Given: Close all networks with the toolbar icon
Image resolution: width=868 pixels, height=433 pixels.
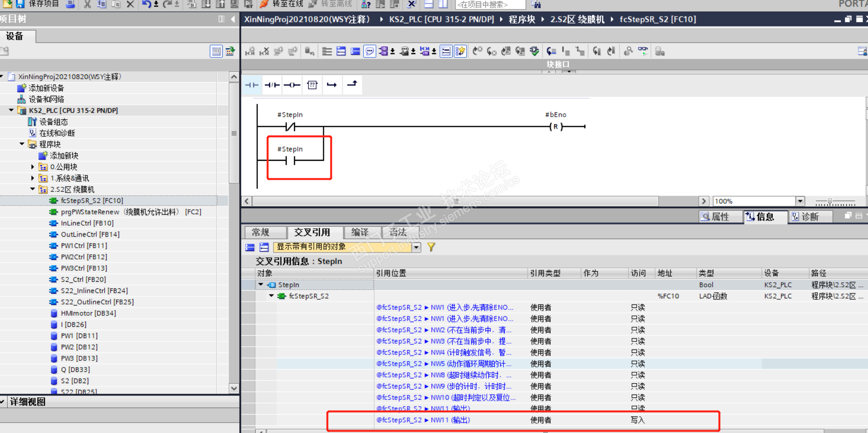Looking at the screenshot, I should [x=355, y=51].
